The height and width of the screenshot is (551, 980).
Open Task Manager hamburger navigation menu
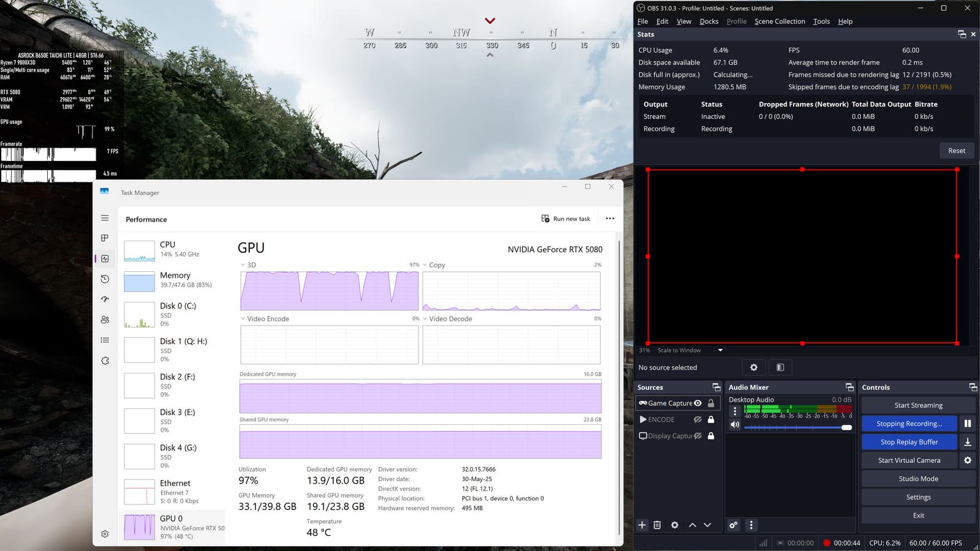click(x=105, y=218)
